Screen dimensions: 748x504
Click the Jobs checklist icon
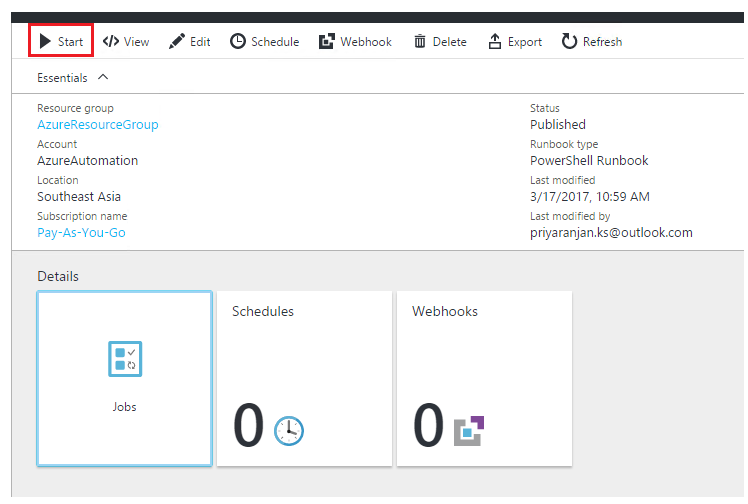point(125,359)
